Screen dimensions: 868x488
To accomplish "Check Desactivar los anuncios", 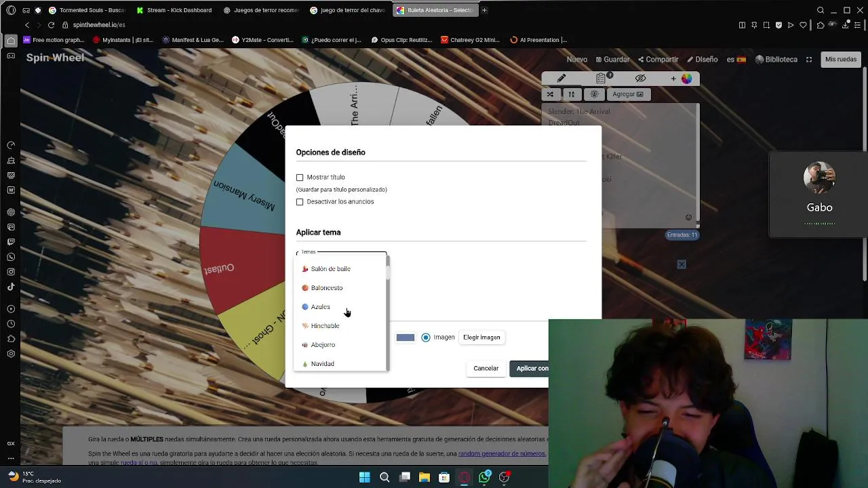I will coord(300,202).
